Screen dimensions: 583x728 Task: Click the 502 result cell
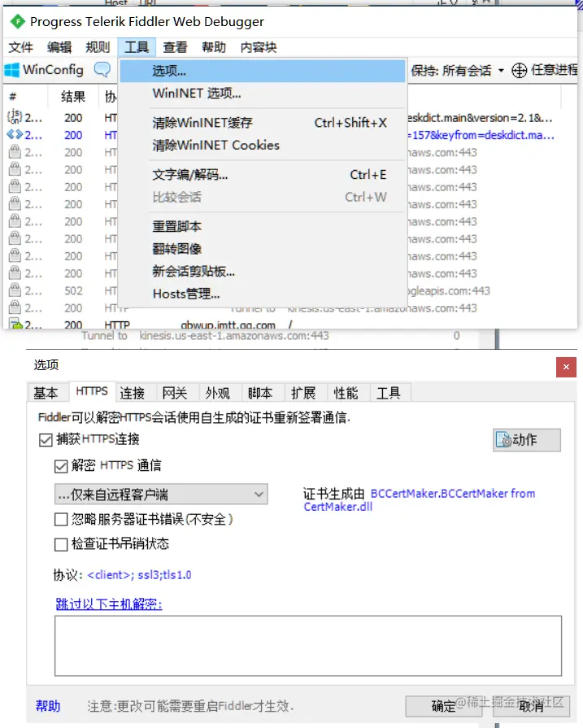(73, 290)
